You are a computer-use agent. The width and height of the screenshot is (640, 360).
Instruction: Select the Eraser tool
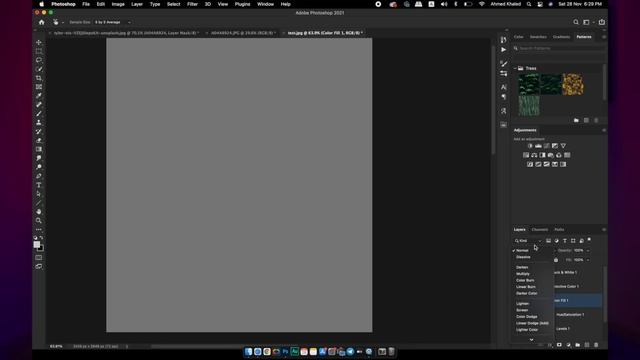click(39, 140)
